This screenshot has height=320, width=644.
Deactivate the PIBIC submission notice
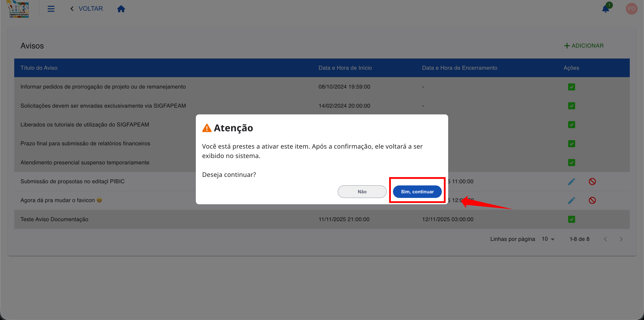(x=592, y=181)
